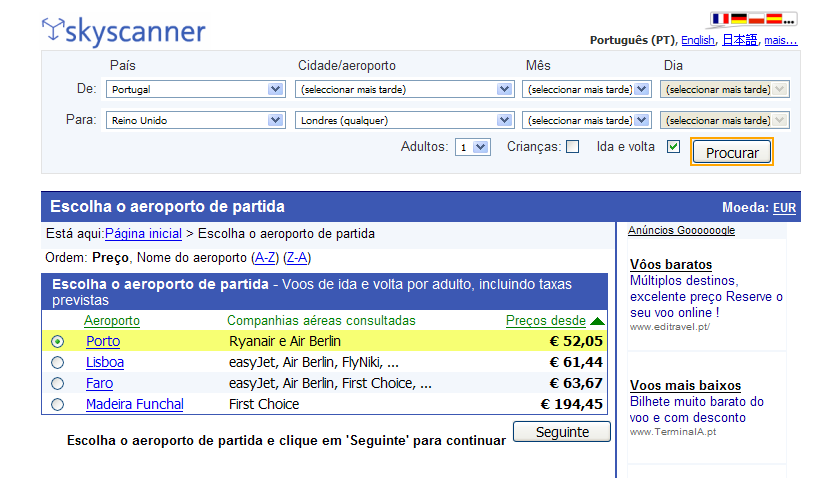Open the Para país dropdown showing Reino Unido

click(x=196, y=120)
